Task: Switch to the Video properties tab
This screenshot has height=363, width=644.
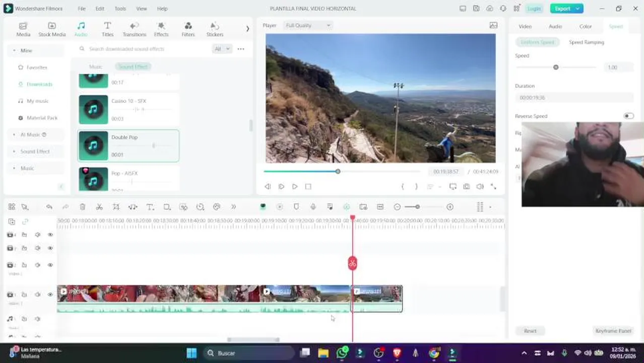Action: pyautogui.click(x=525, y=26)
